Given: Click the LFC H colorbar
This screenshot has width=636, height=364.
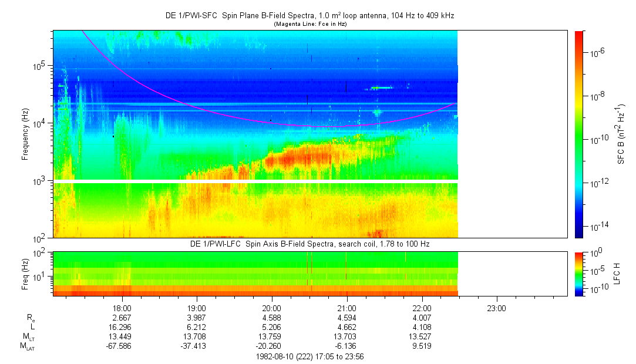Looking at the screenshot, I should 578,273.
